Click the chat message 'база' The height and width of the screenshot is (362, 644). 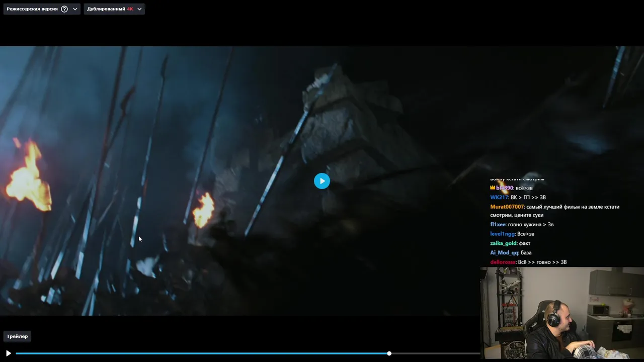[x=526, y=253]
